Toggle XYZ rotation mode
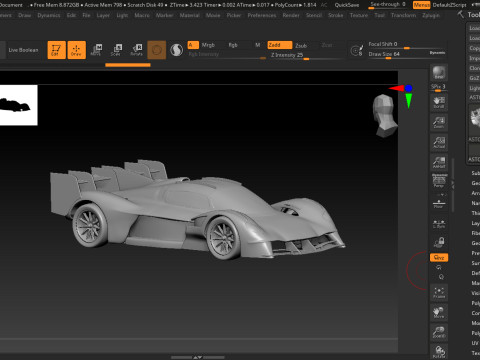Image resolution: width=480 pixels, height=360 pixels. coord(439,257)
